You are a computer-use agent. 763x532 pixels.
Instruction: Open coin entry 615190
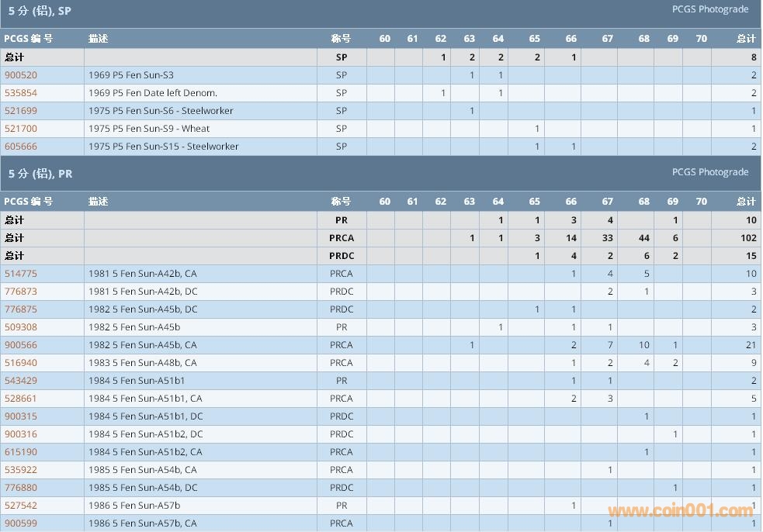click(x=21, y=452)
